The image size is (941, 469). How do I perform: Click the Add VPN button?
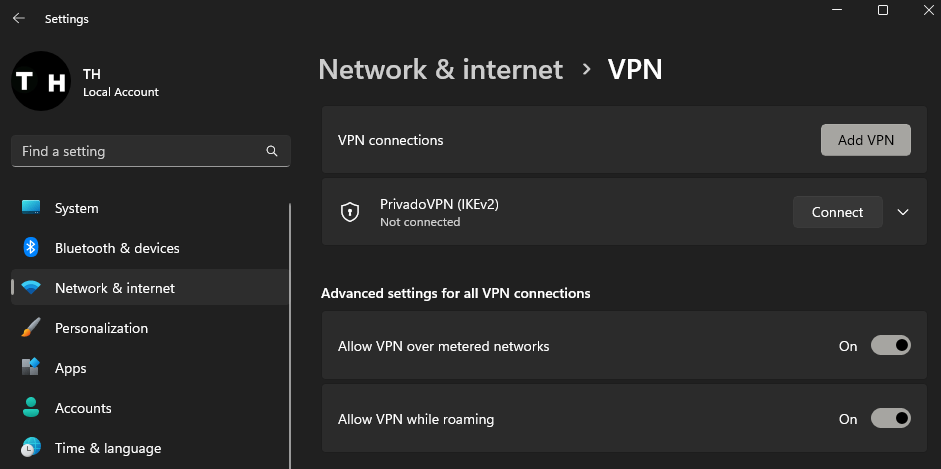[x=865, y=140]
